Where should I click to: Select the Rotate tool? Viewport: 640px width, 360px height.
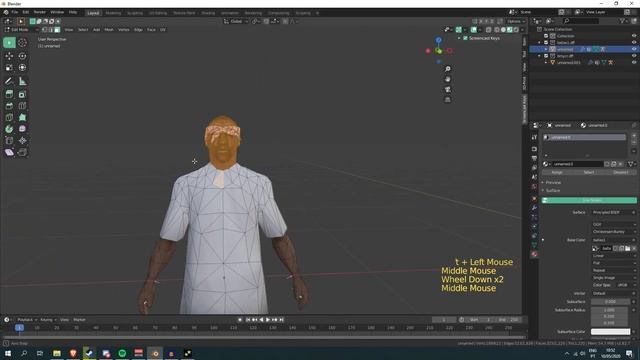click(22, 56)
